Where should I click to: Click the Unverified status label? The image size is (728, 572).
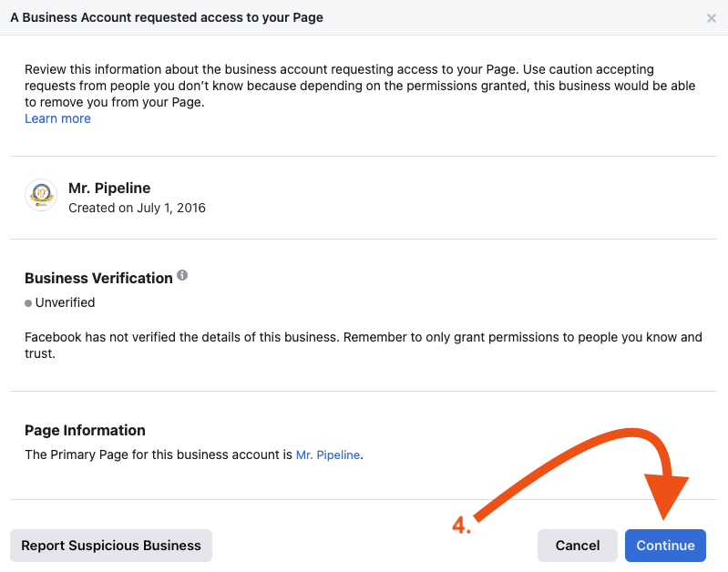65,302
